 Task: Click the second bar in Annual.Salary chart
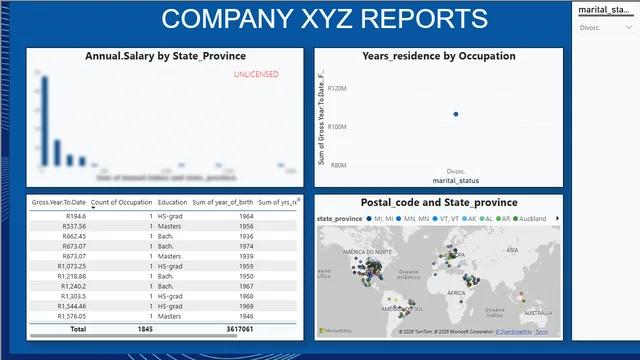click(x=58, y=153)
